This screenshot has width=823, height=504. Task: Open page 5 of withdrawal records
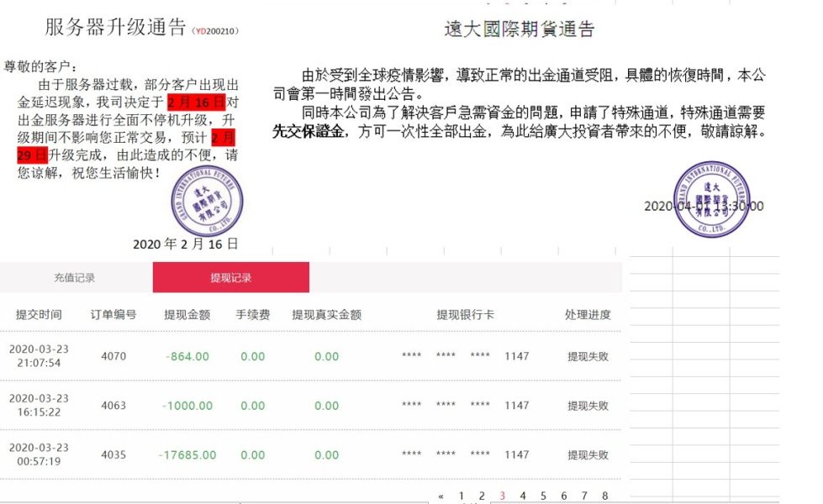543,496
